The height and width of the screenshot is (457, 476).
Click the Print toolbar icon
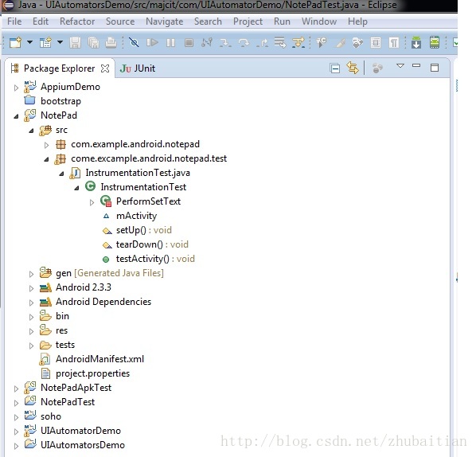coord(111,42)
